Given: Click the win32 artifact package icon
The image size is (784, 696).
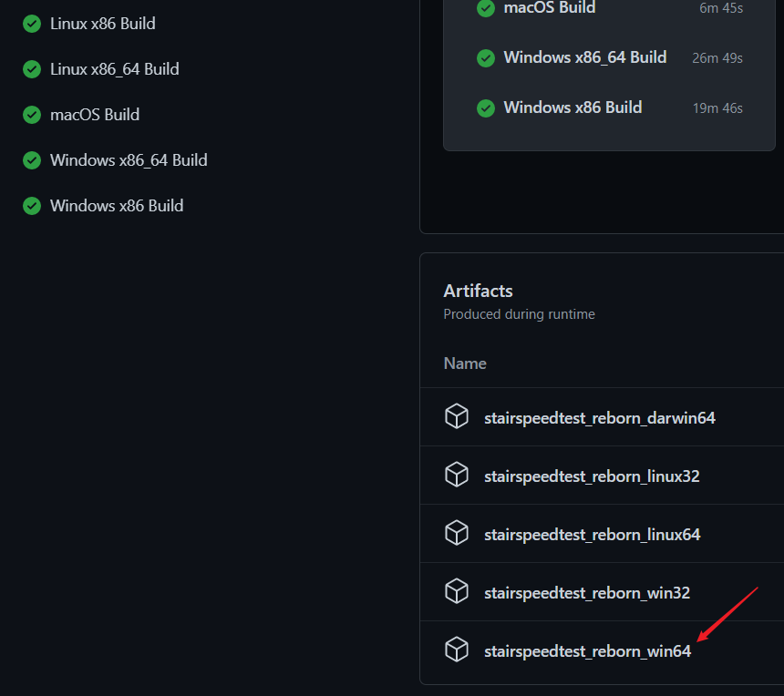Looking at the screenshot, I should pos(456,592).
